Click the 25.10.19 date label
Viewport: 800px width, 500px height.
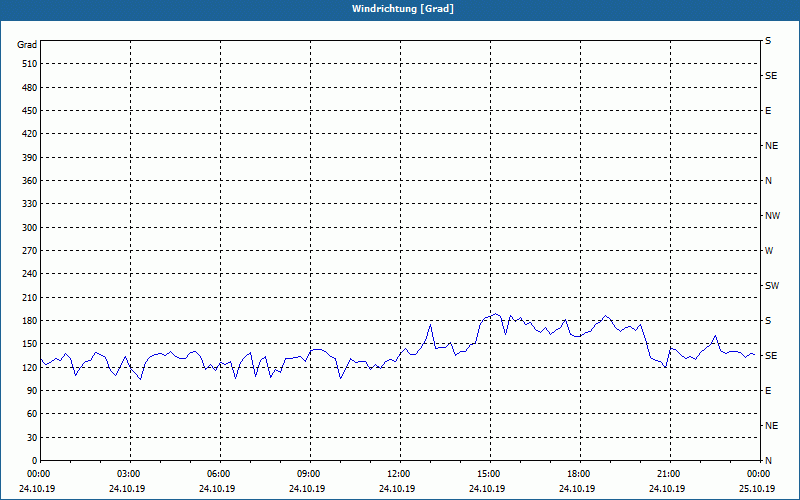point(757,489)
